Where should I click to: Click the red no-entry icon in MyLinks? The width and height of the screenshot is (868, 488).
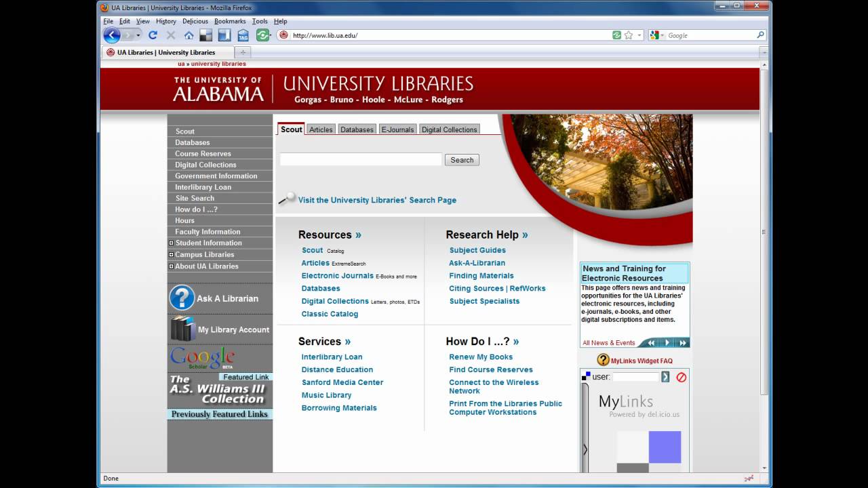coord(682,377)
